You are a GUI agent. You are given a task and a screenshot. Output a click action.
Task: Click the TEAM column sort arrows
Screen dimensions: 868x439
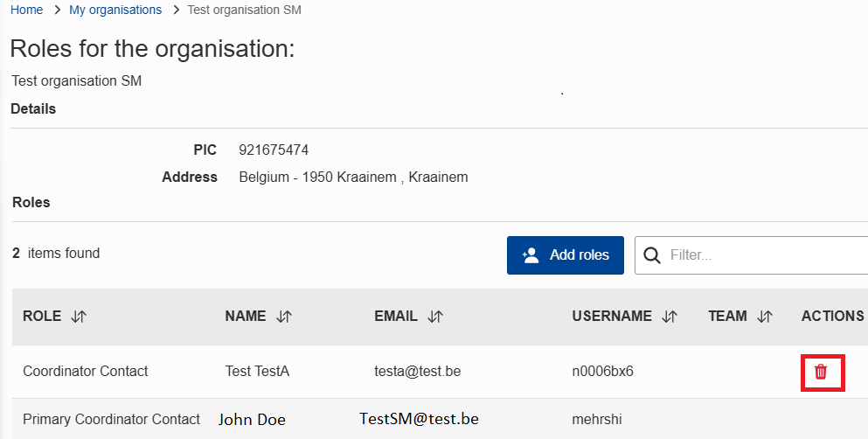pos(765,317)
